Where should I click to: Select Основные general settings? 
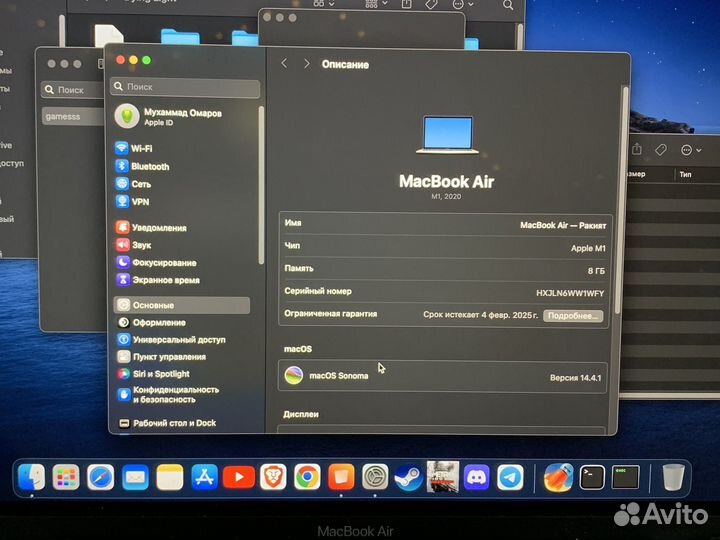(x=181, y=305)
